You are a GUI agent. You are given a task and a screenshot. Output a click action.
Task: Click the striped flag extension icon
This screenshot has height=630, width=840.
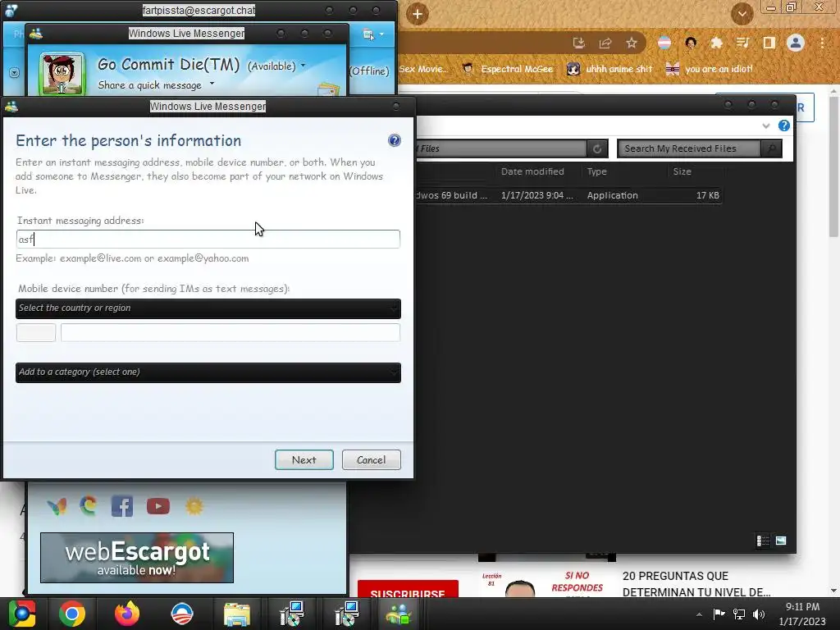664,43
